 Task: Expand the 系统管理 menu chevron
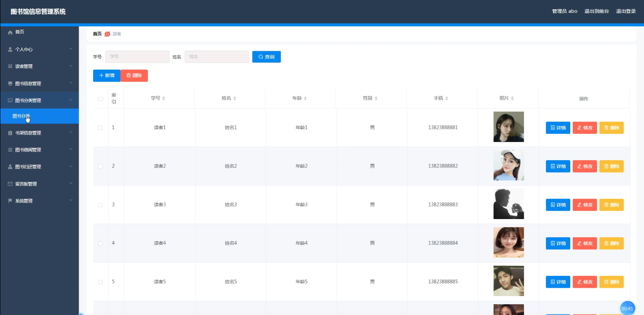(x=71, y=201)
